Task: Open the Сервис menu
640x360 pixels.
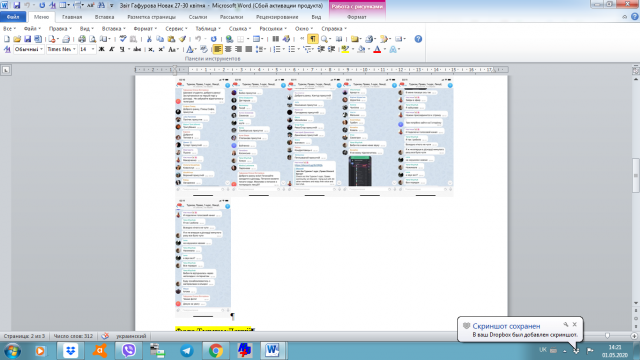Action: 176,29
